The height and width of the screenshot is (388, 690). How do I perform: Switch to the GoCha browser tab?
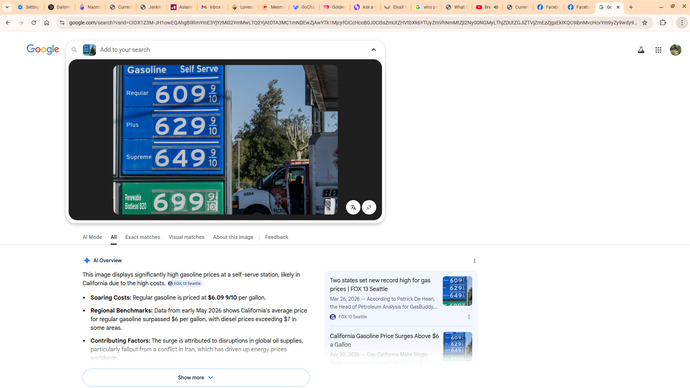click(303, 7)
